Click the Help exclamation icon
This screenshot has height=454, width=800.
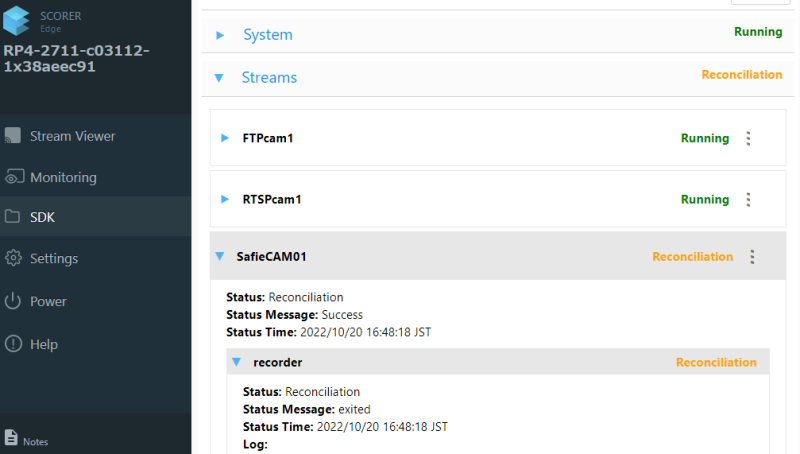click(13, 344)
